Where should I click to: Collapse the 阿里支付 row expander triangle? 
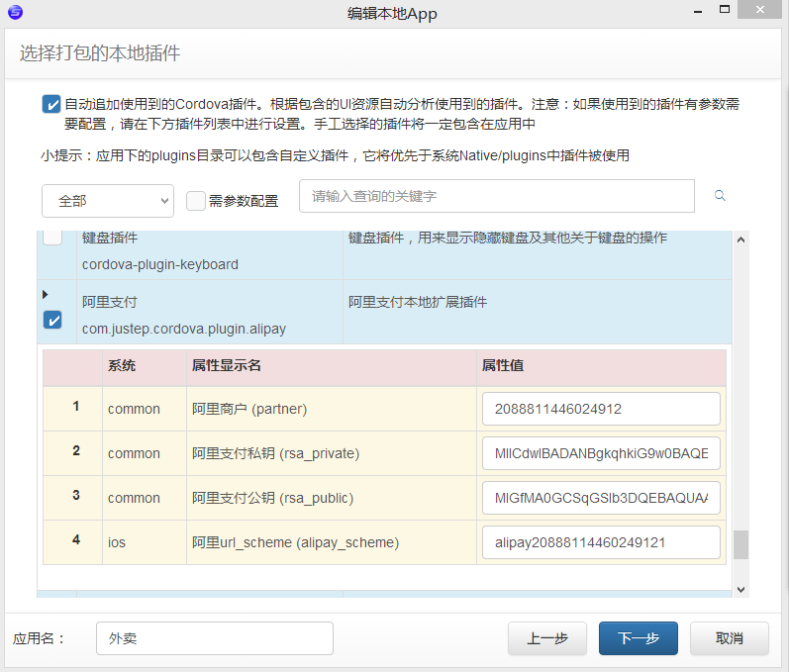[46, 294]
